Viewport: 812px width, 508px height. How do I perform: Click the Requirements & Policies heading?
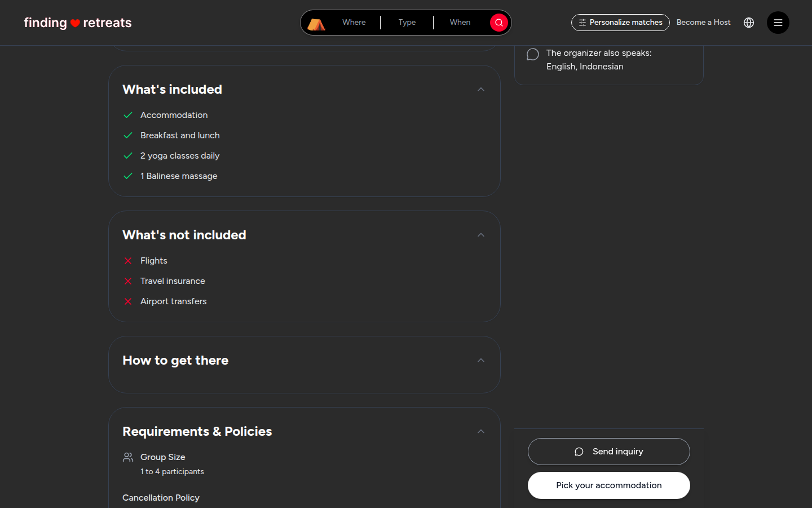pyautogui.click(x=197, y=431)
